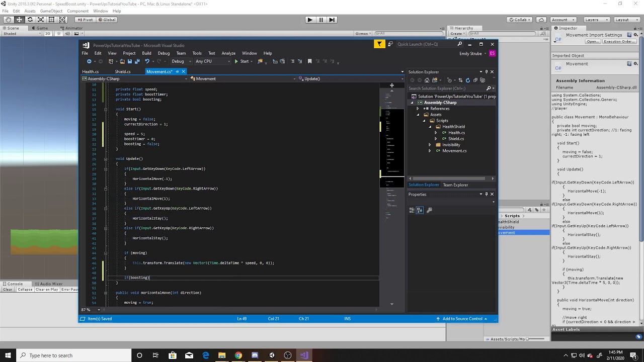Open Visual Studio Debug menu

click(x=164, y=53)
